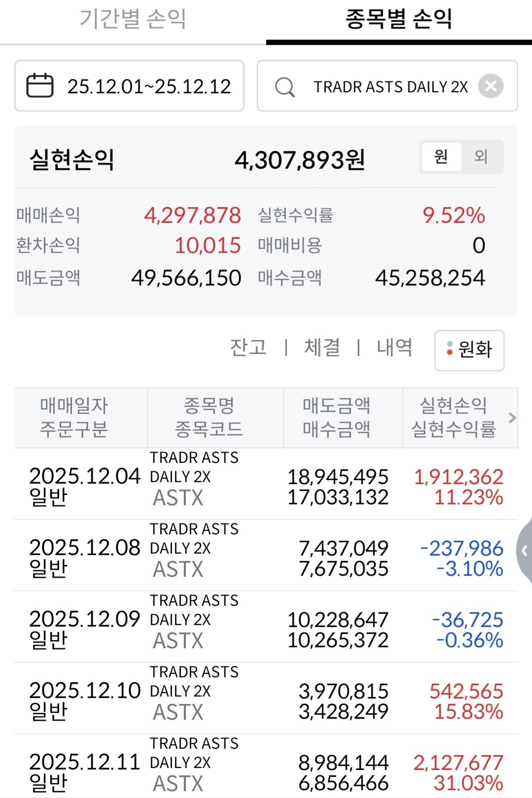
Task: Open the 내역 link
Action: tap(394, 347)
